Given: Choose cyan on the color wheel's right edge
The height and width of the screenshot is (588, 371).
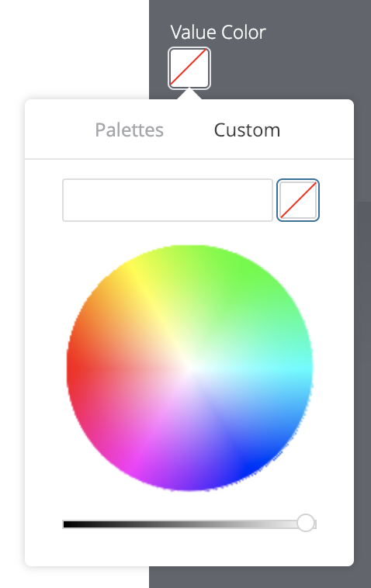Looking at the screenshot, I should click(x=306, y=368).
